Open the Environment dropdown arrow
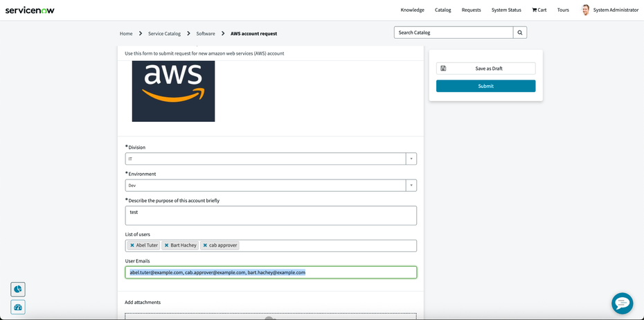 [411, 185]
